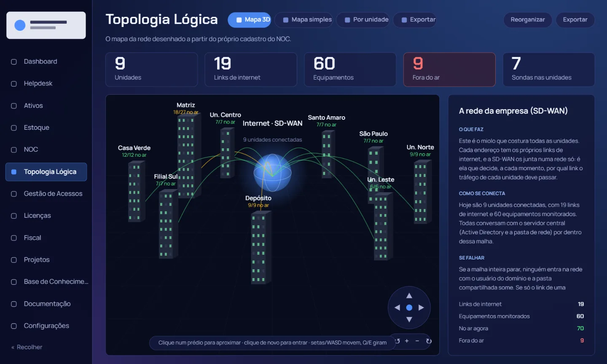Select the Topologia Lógica menu item
The width and height of the screenshot is (607, 364).
pos(46,172)
